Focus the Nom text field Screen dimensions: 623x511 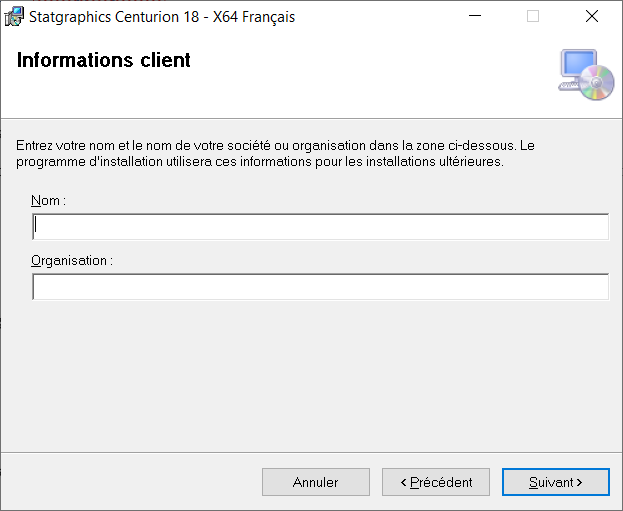320,226
